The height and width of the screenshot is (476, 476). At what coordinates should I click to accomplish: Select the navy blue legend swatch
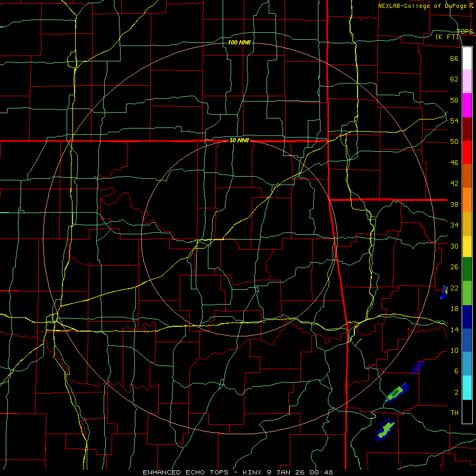467,317
